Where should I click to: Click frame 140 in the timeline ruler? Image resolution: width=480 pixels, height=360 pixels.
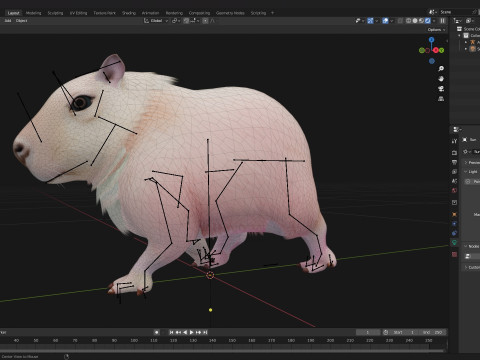click(212, 340)
